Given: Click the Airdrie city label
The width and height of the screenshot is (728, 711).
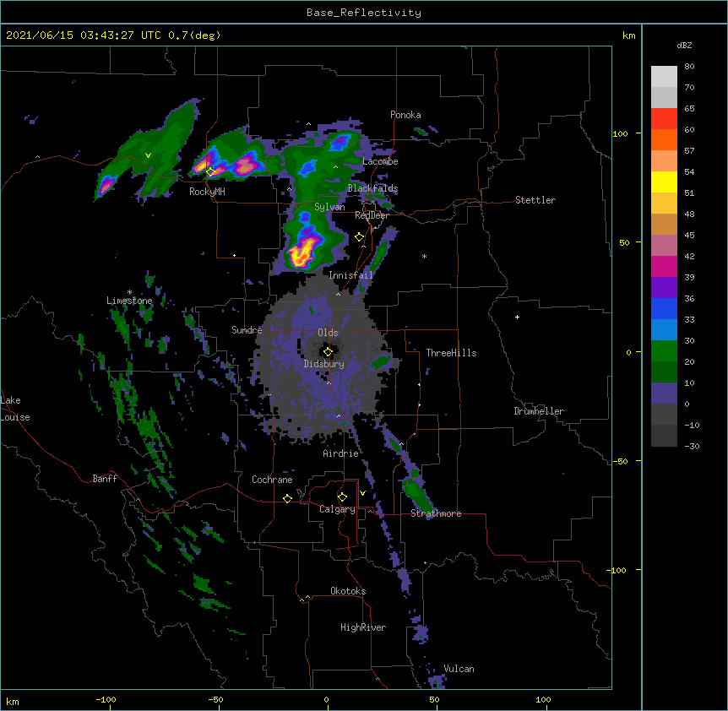Looking at the screenshot, I should pyautogui.click(x=341, y=453).
